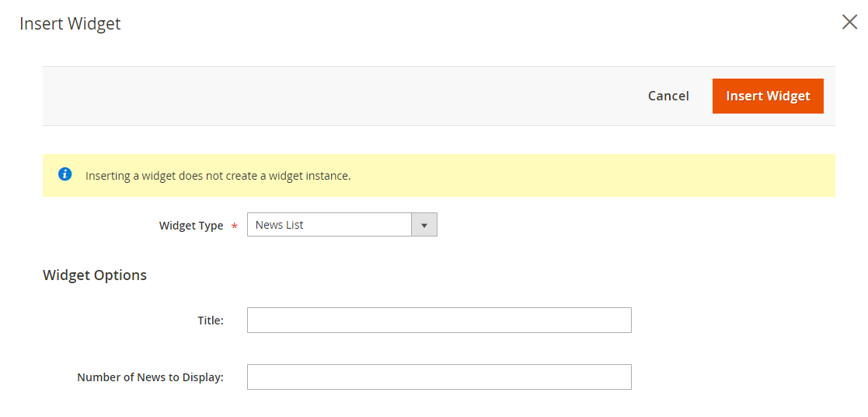Click the Widget Options section heading
This screenshot has height=417, width=868.
(x=95, y=275)
